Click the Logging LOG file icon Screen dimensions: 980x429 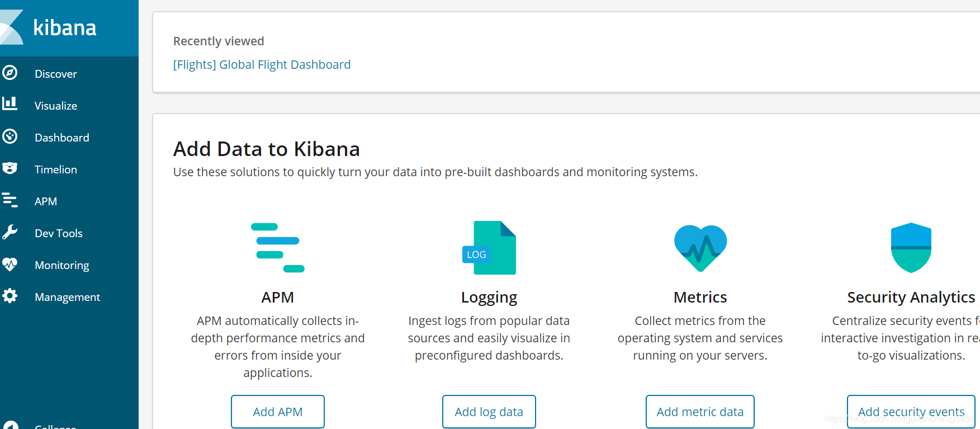[x=489, y=248]
